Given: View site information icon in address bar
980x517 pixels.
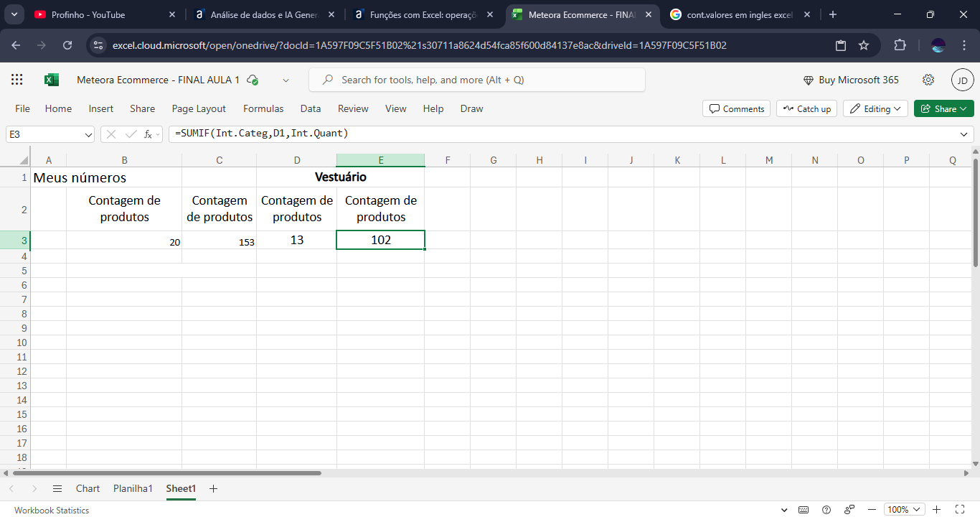Looking at the screenshot, I should tap(99, 45).
